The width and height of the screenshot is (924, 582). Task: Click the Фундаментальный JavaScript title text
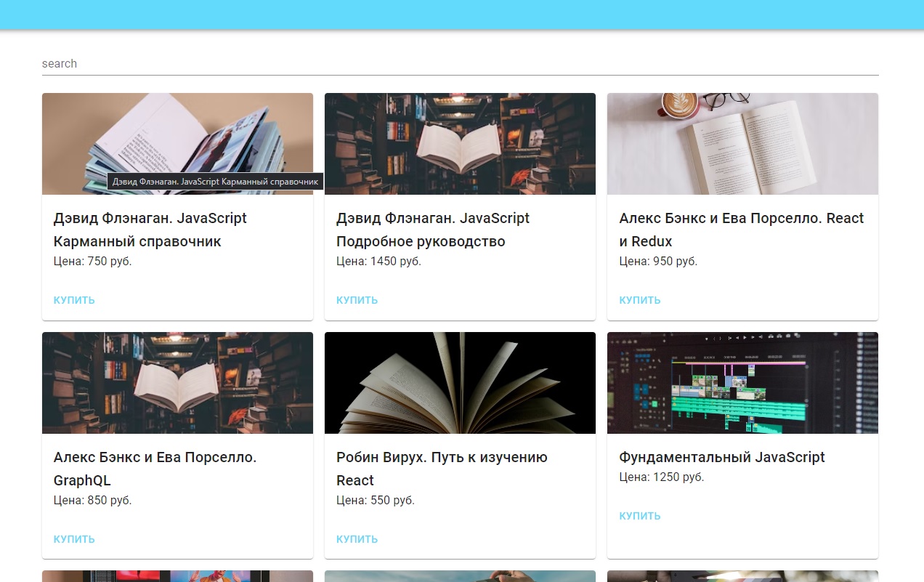[x=721, y=457]
